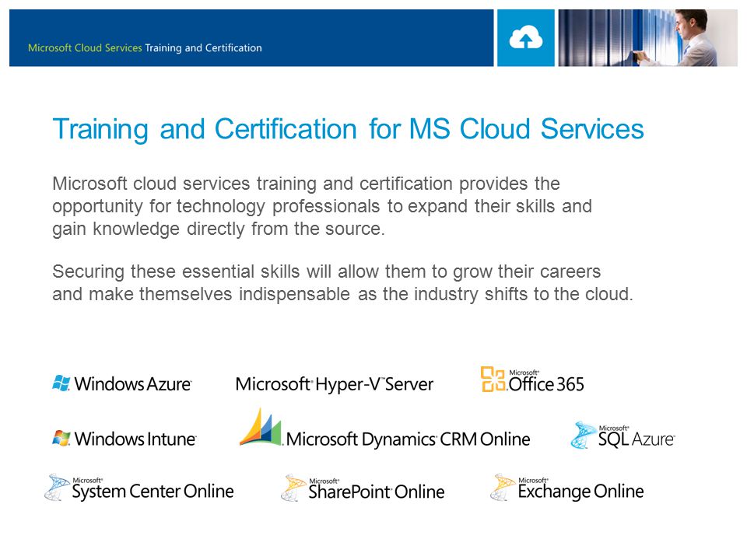
Task: Click the server room header photo
Action: point(648,37)
